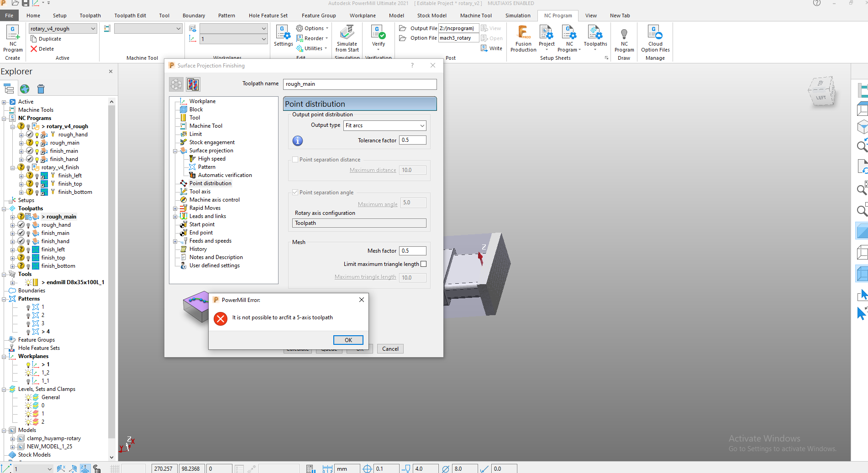The width and height of the screenshot is (868, 473).
Task: Switch to the Simulation ribbon tab
Action: [x=518, y=16]
